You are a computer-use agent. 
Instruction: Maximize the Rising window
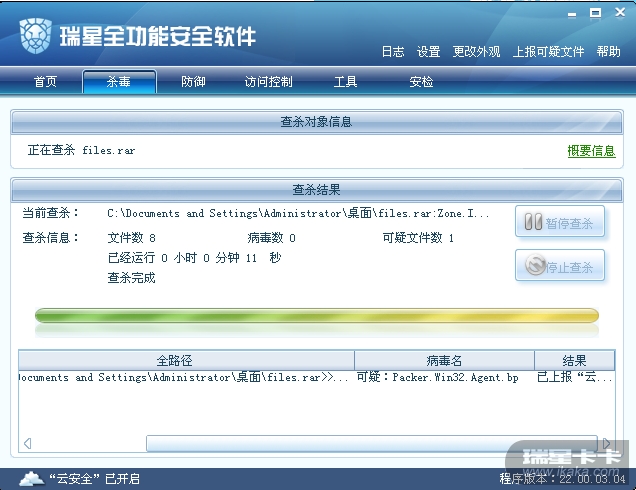595,13
